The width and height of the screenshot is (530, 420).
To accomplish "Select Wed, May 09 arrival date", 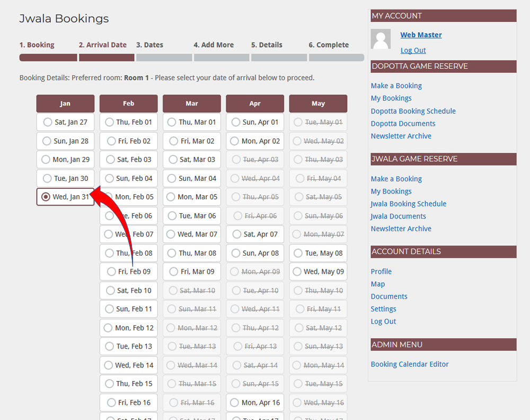I will (x=297, y=272).
